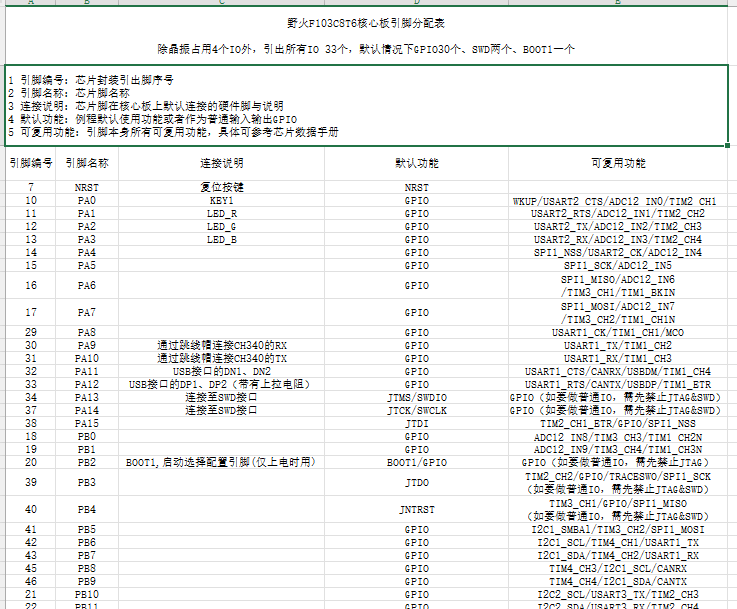
Task: Click the PA0 pin name cell
Action: click(x=87, y=201)
